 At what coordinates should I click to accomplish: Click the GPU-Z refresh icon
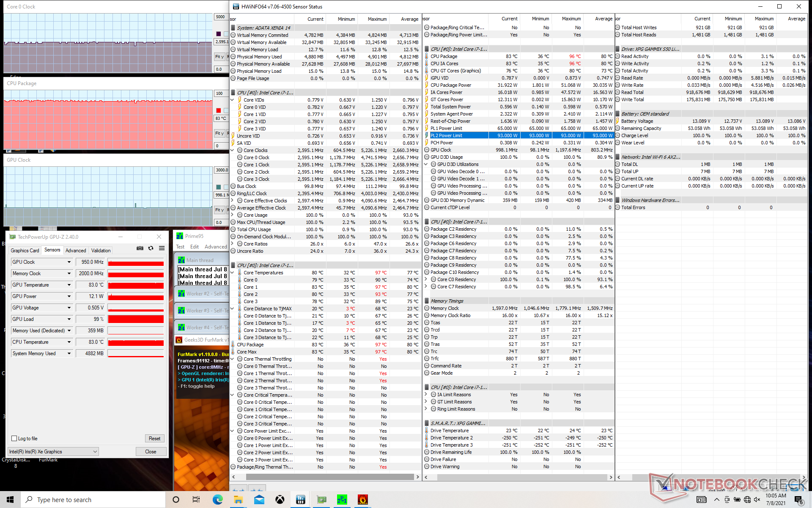151,248
